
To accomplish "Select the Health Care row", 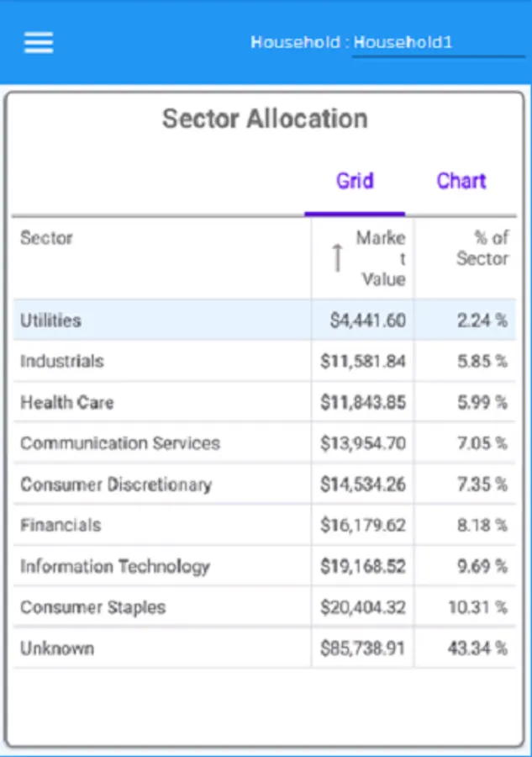I will tap(66, 402).
